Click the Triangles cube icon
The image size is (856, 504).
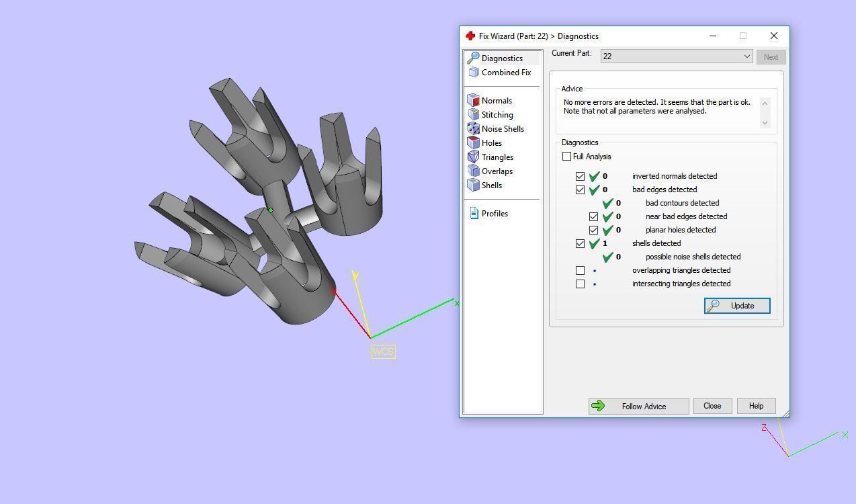click(473, 157)
